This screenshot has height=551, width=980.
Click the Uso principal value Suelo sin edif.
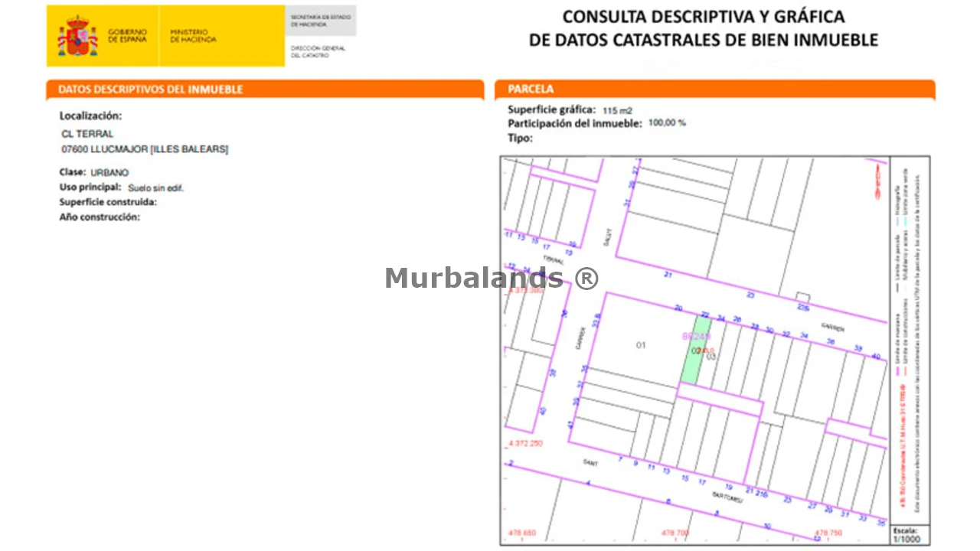coord(155,187)
